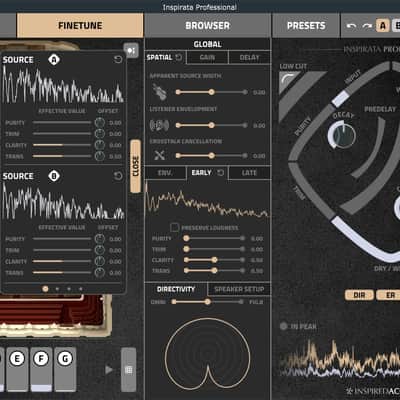Adjust the listener envelopment slider

click(x=212, y=125)
